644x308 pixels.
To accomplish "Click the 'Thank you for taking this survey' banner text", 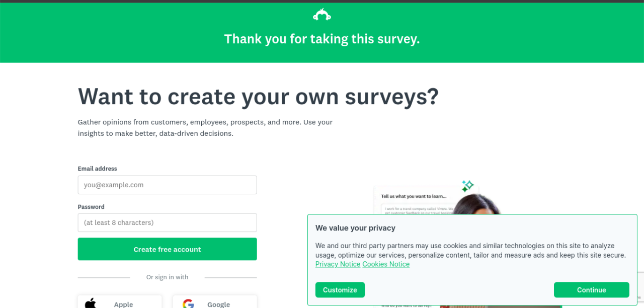I will point(321,39).
